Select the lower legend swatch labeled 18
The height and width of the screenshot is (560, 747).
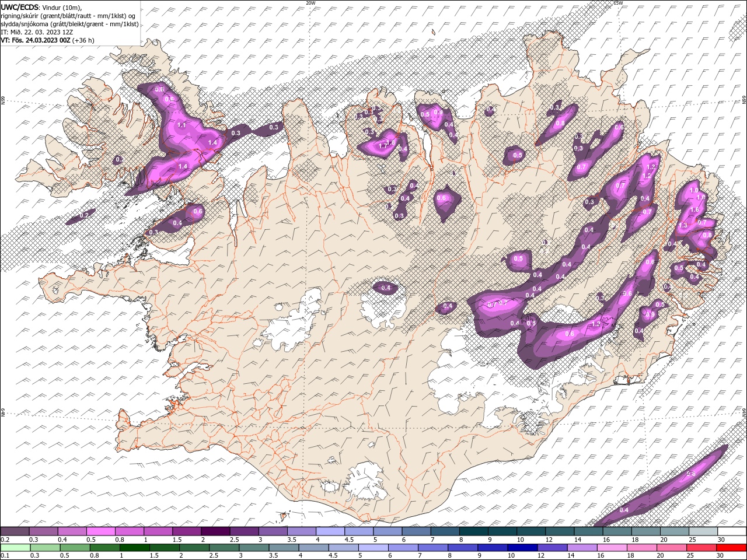coord(641,548)
